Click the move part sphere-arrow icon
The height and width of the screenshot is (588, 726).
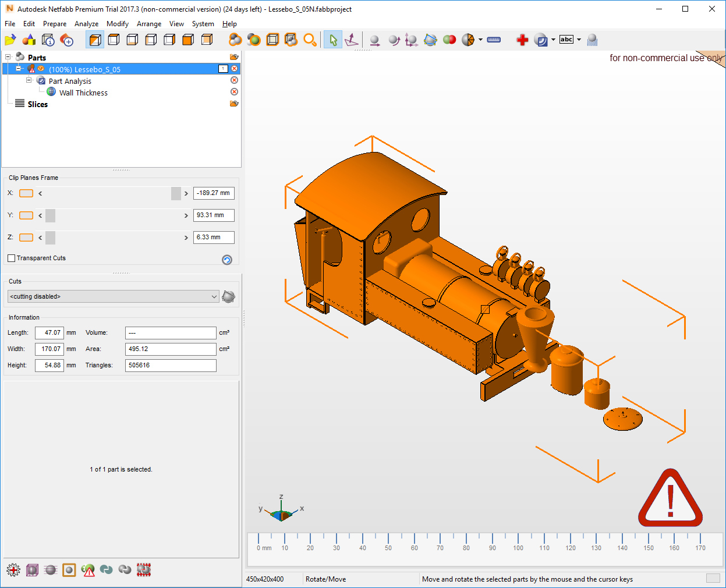(375, 40)
